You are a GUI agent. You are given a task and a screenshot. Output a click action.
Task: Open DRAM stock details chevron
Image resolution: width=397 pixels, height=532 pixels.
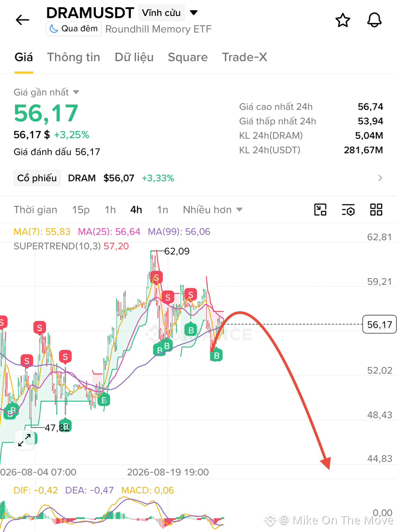(380, 178)
